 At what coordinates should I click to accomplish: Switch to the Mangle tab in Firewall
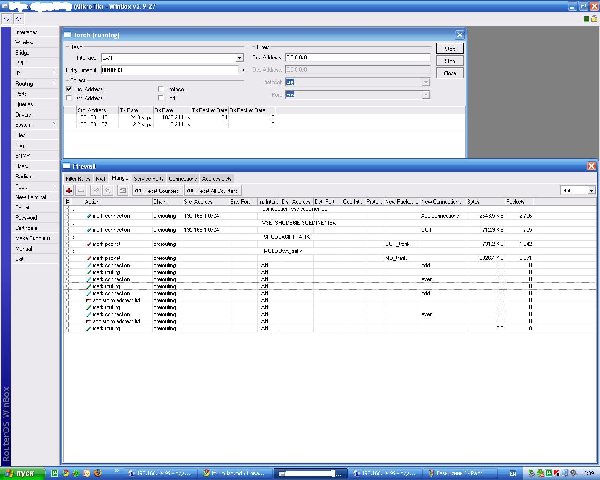121,177
